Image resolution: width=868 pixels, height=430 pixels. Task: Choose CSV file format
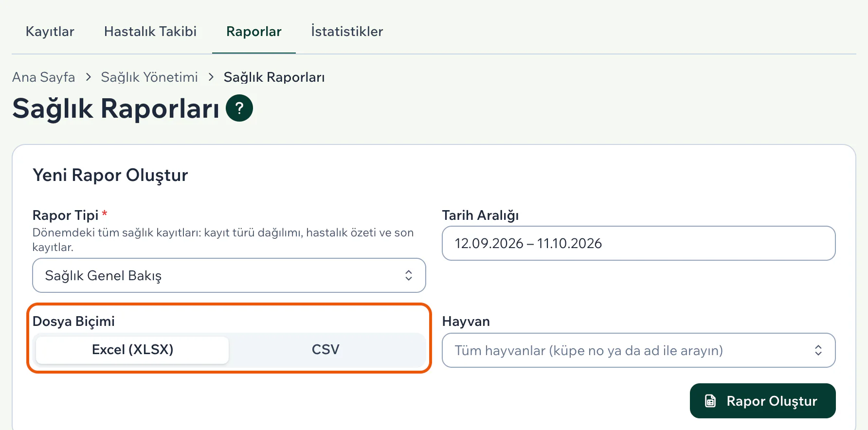[x=325, y=350]
